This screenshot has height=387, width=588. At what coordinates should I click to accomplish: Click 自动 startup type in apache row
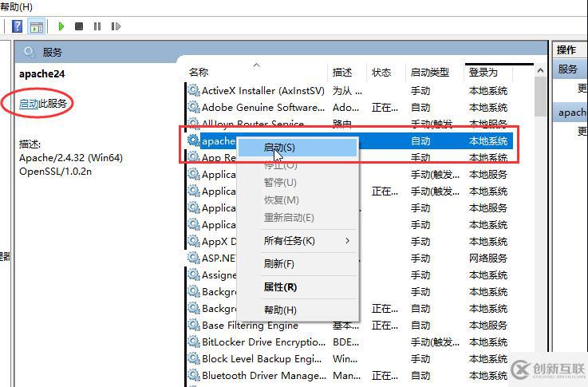pos(420,141)
